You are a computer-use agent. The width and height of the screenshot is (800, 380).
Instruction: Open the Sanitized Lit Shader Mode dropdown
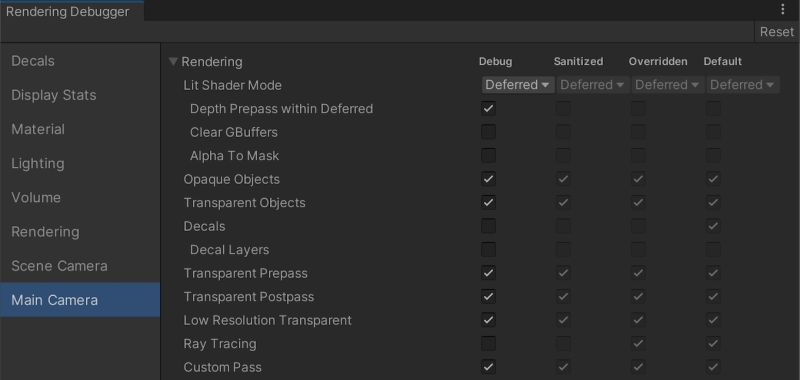click(x=593, y=85)
